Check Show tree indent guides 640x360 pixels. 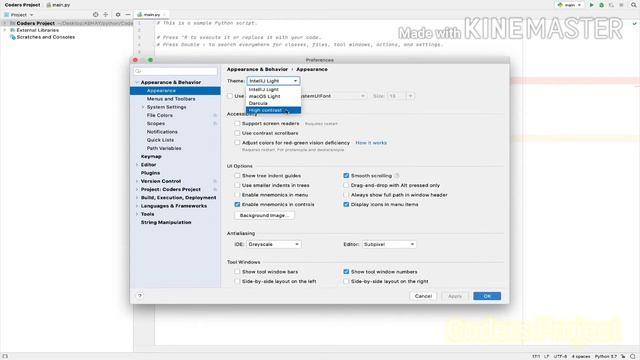237,176
